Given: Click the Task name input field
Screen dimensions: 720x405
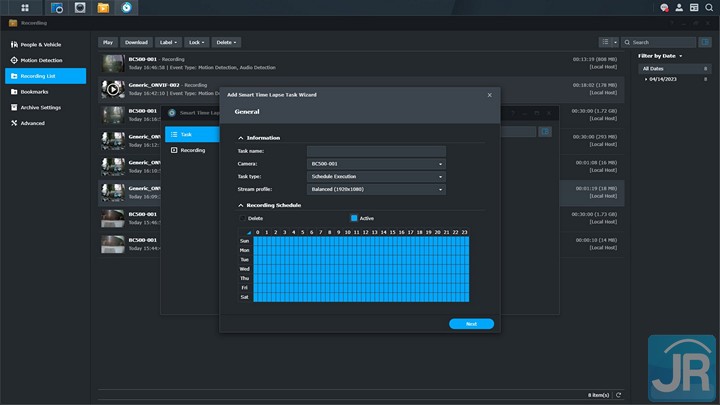Looking at the screenshot, I should 376,151.
